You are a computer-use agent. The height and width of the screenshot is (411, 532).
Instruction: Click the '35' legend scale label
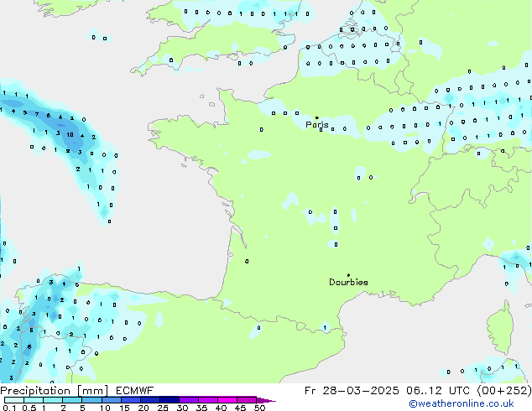point(201,408)
